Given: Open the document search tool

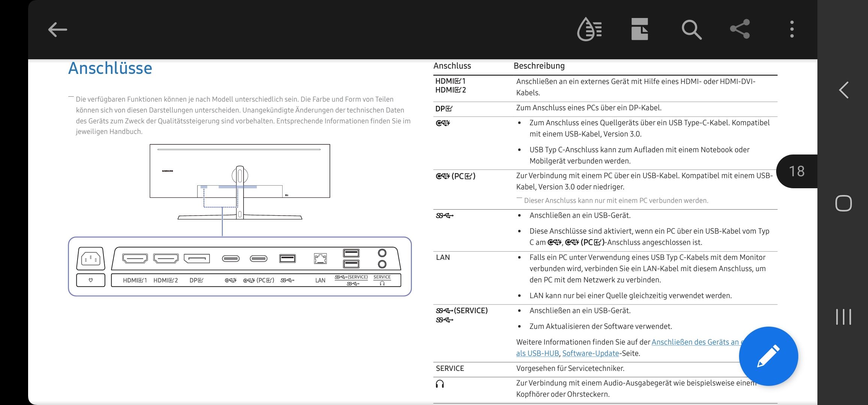Looking at the screenshot, I should [x=691, y=30].
